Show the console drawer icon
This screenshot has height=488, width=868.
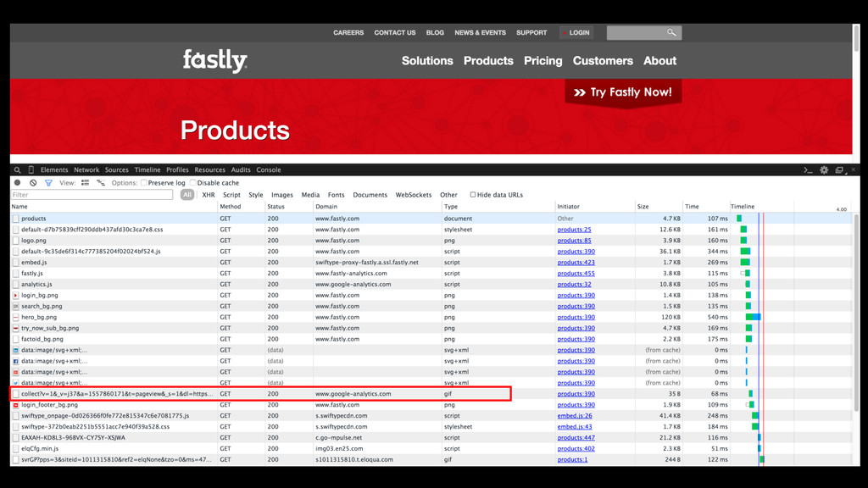(808, 169)
